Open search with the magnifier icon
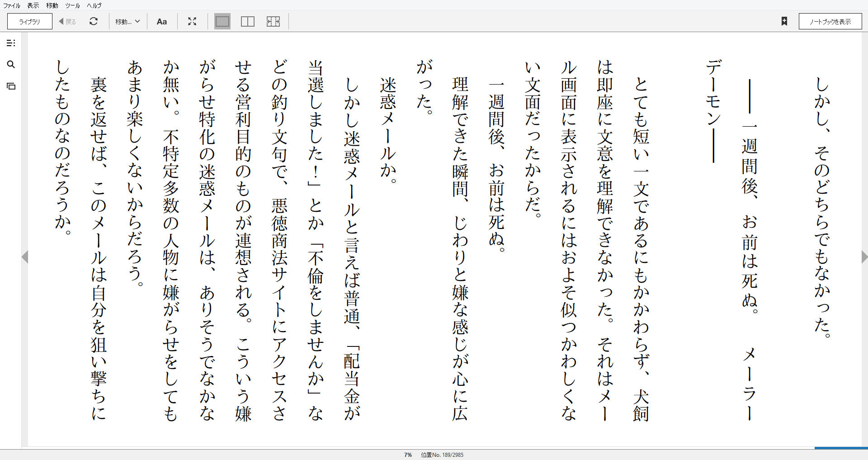This screenshot has height=460, width=868. [11, 65]
